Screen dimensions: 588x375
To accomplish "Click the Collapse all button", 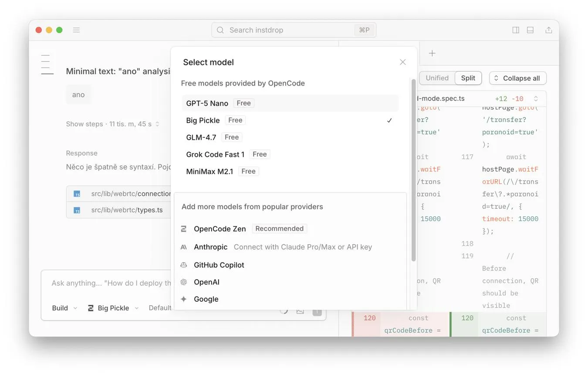I will pyautogui.click(x=518, y=78).
